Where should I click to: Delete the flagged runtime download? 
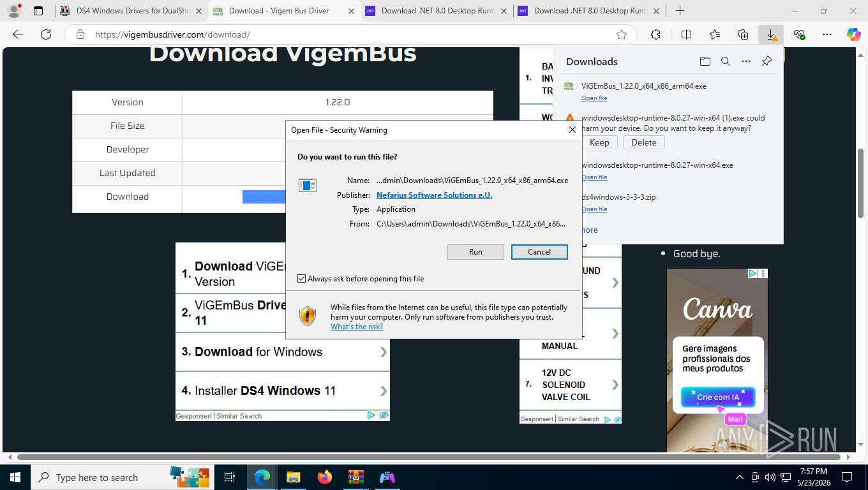pos(643,142)
